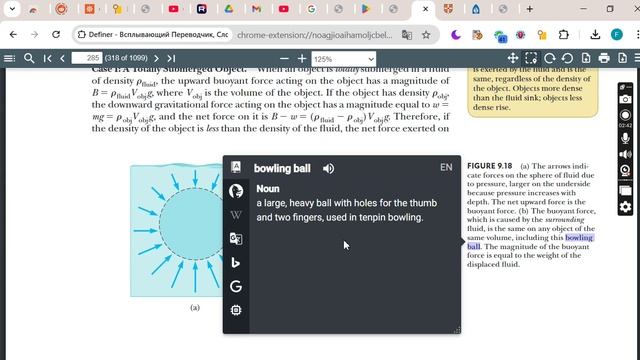Click the 'FIGURE 9.18' caption heading
The image size is (640, 360).
[489, 166]
